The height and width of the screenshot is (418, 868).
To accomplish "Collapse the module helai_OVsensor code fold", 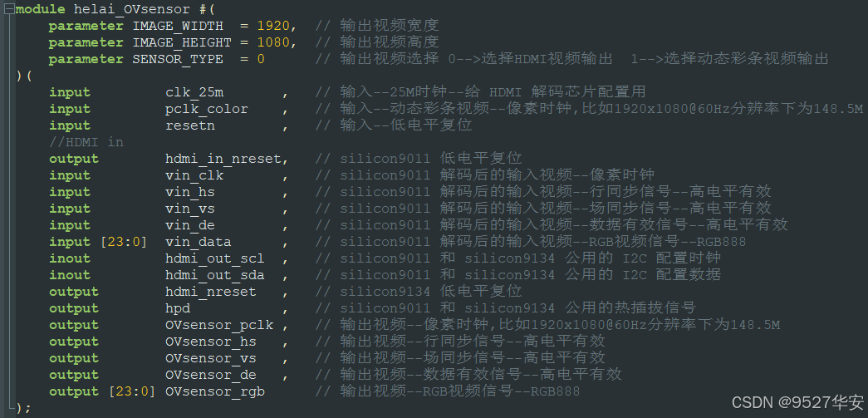I will click(x=7, y=9).
